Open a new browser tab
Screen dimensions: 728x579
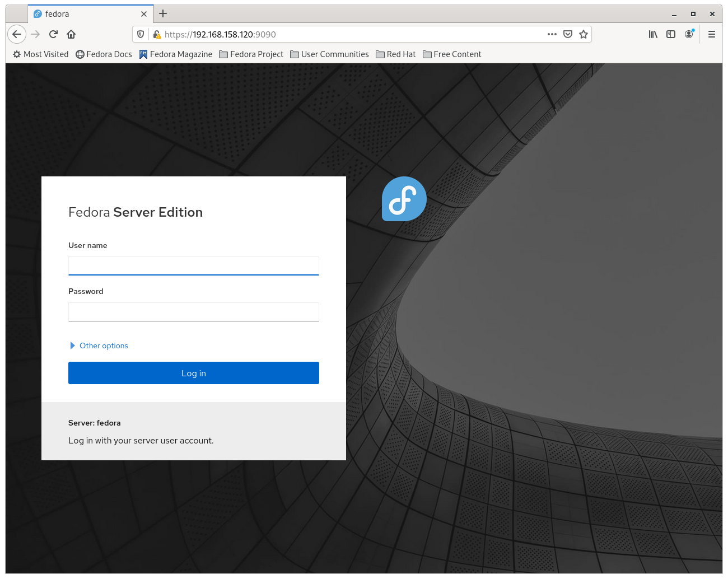click(x=163, y=13)
